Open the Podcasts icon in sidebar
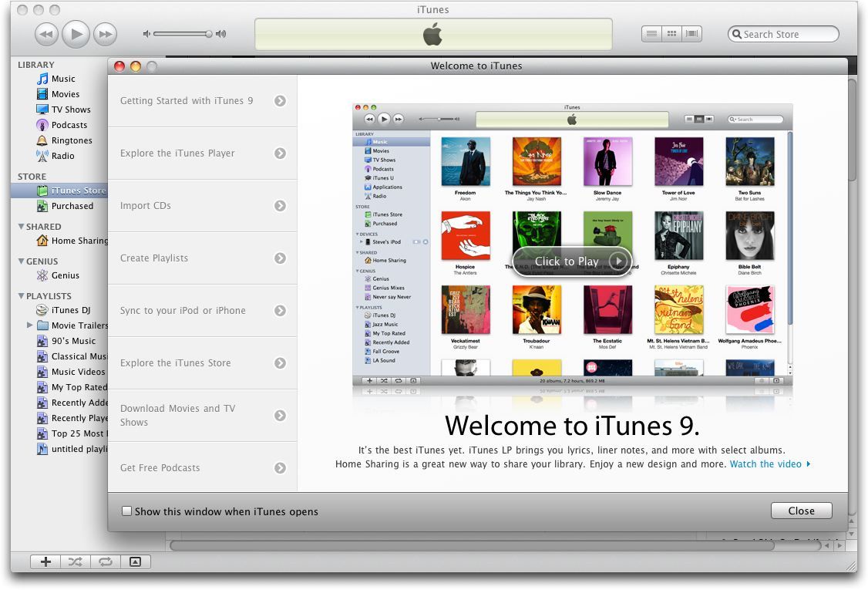The image size is (868, 590). tap(42, 125)
